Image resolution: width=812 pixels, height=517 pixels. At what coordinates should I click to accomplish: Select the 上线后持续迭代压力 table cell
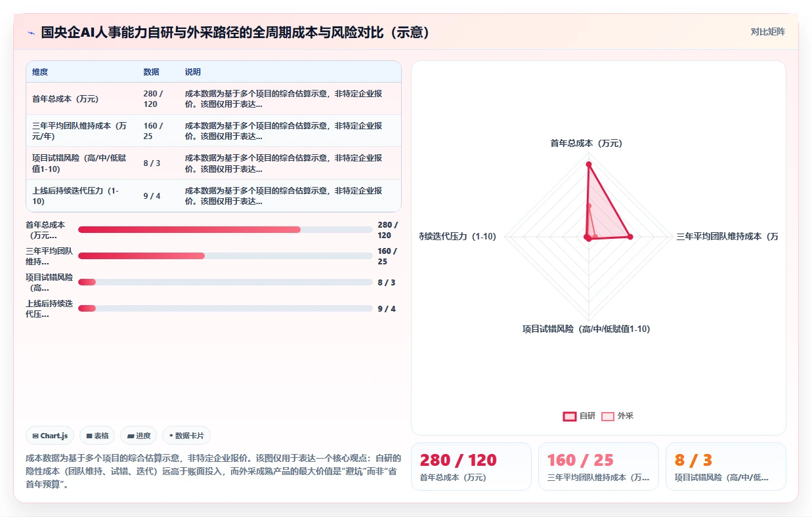[x=81, y=196]
